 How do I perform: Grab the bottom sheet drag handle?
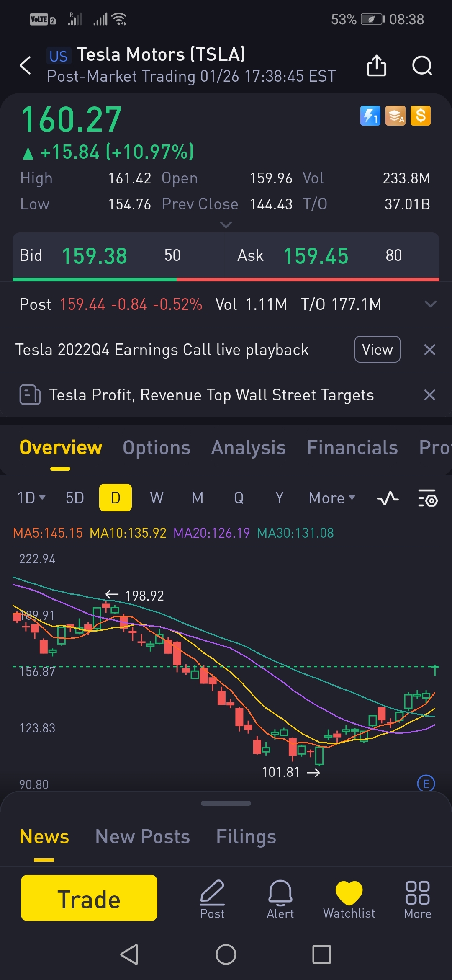click(x=226, y=803)
